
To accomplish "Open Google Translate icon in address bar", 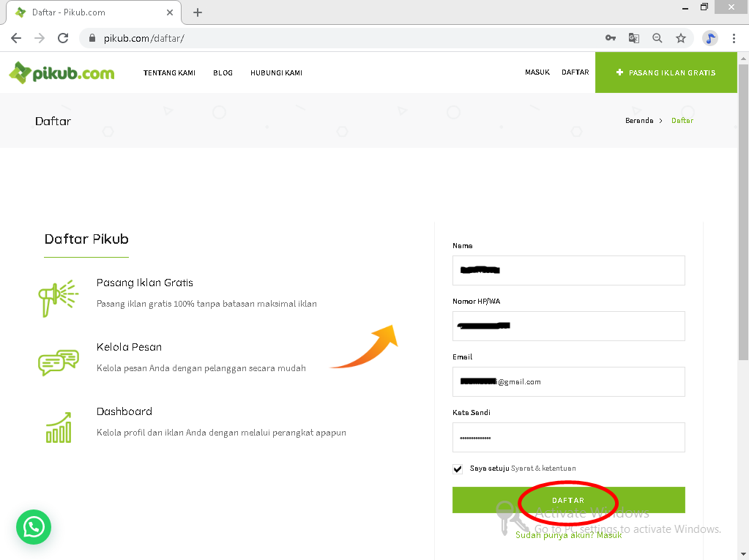I will coord(634,37).
